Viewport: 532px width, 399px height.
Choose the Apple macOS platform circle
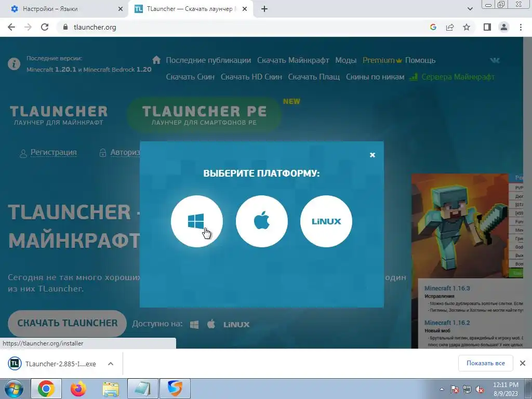pos(262,221)
